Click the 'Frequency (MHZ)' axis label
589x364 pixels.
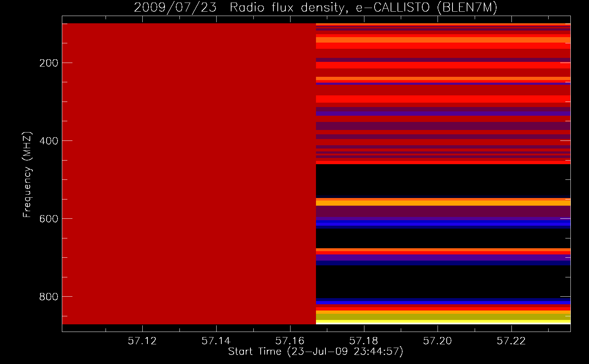tap(27, 175)
